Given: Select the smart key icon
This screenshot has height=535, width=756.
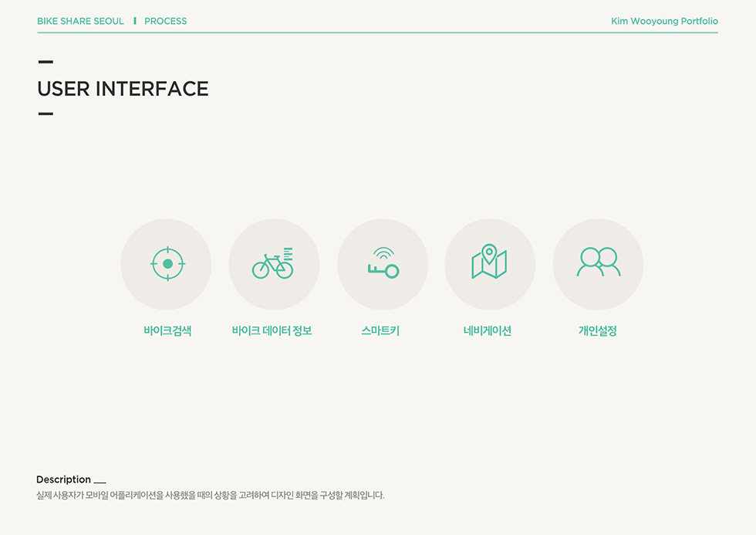Looking at the screenshot, I should click(x=383, y=264).
